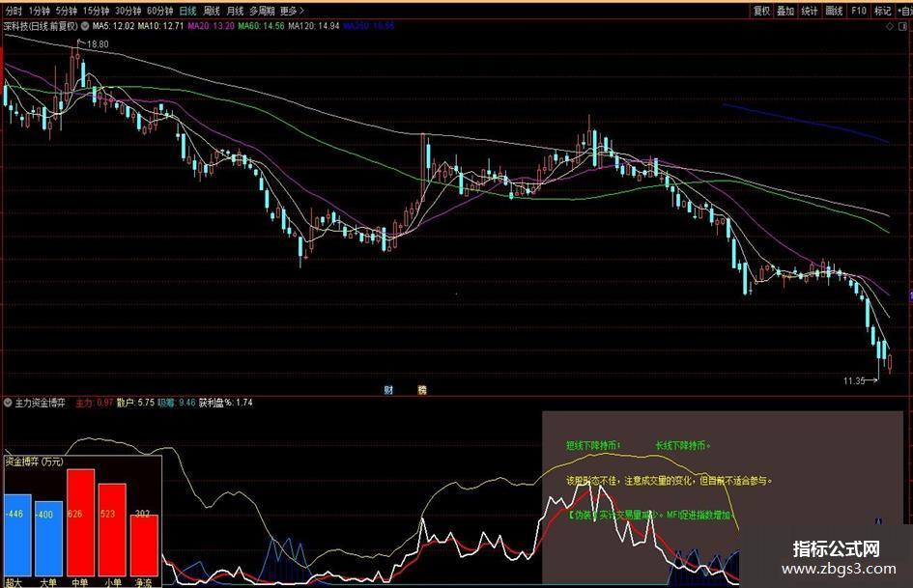This screenshot has width=913, height=588.
Task: Click the MA10: 12.71 label
Action: [160, 26]
